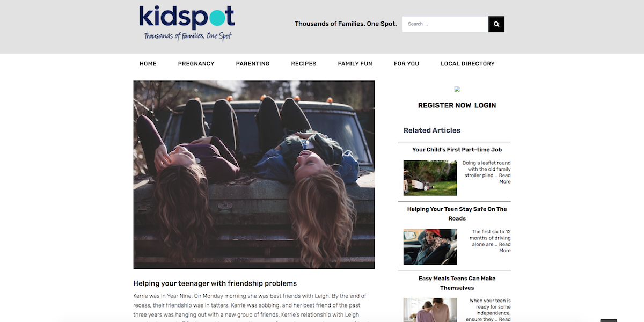
Task: Open the Pregnancy menu
Action: point(196,64)
